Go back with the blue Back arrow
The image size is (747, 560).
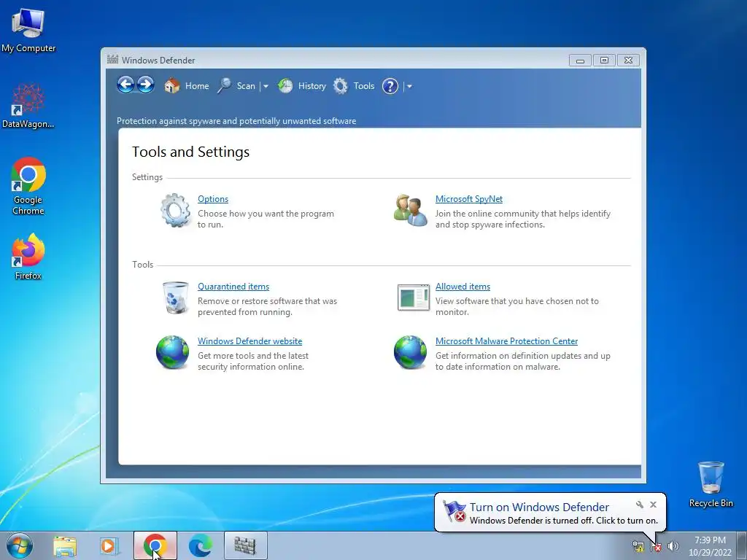tap(125, 85)
